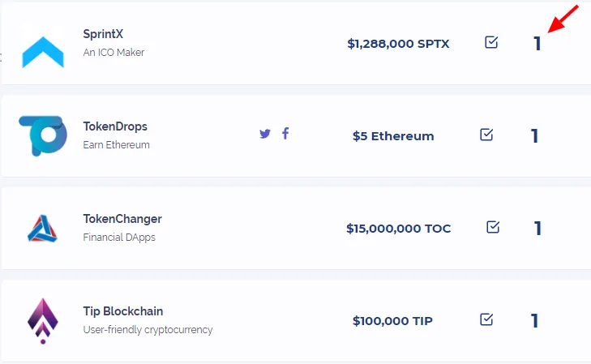Open the Tip Blockchain title link

coord(123,311)
